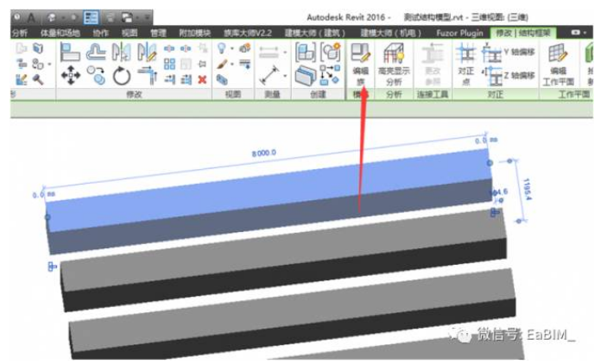Activate the Copy tool
The image size is (601, 364).
coord(96,75)
